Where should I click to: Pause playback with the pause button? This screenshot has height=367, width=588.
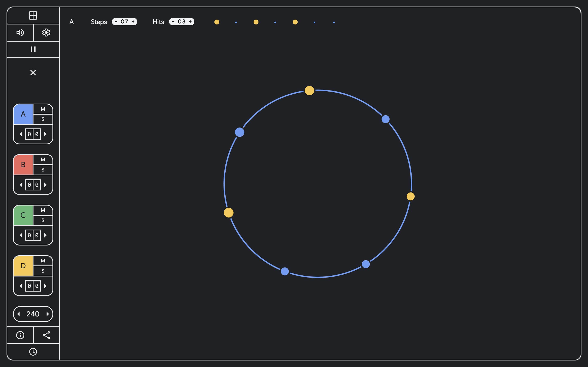[33, 50]
